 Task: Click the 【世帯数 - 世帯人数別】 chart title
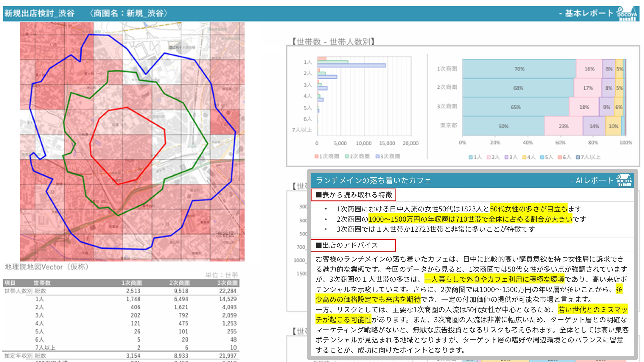coord(333,42)
